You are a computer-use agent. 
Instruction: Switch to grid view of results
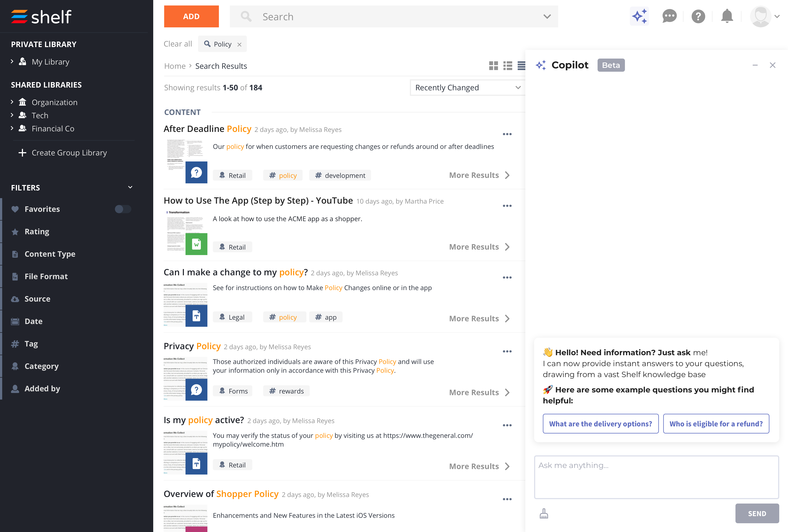pyautogui.click(x=494, y=65)
